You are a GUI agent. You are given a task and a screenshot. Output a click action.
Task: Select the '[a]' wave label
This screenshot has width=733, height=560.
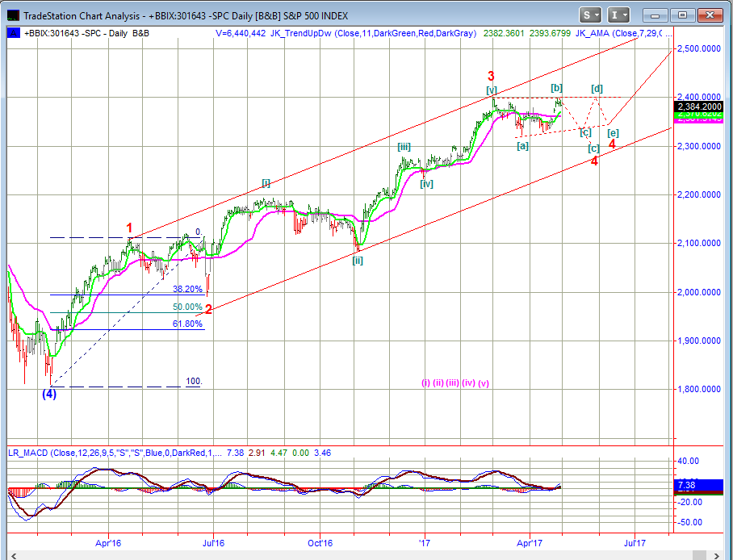pos(522,146)
